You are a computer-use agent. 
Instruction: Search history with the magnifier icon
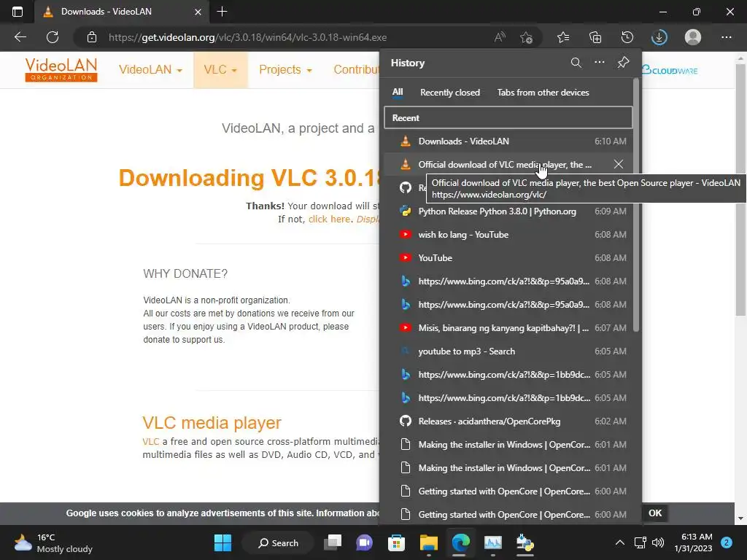576,63
